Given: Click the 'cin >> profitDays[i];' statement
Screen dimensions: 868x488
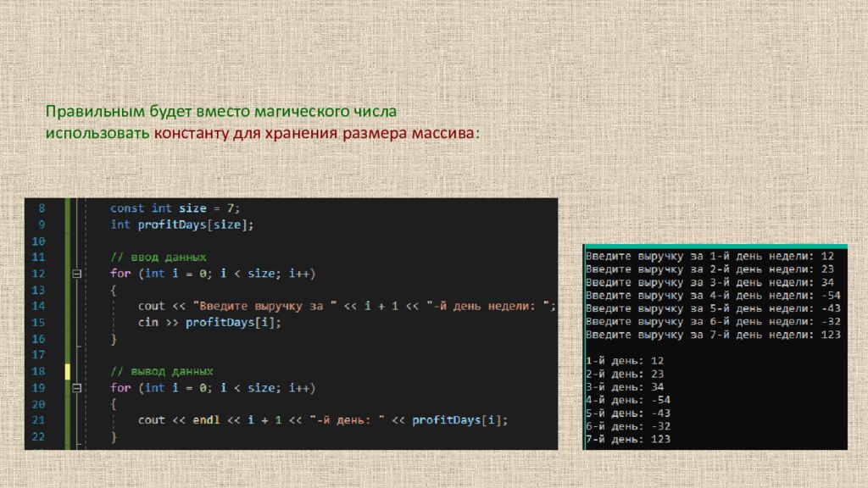Looking at the screenshot, I should [209, 323].
